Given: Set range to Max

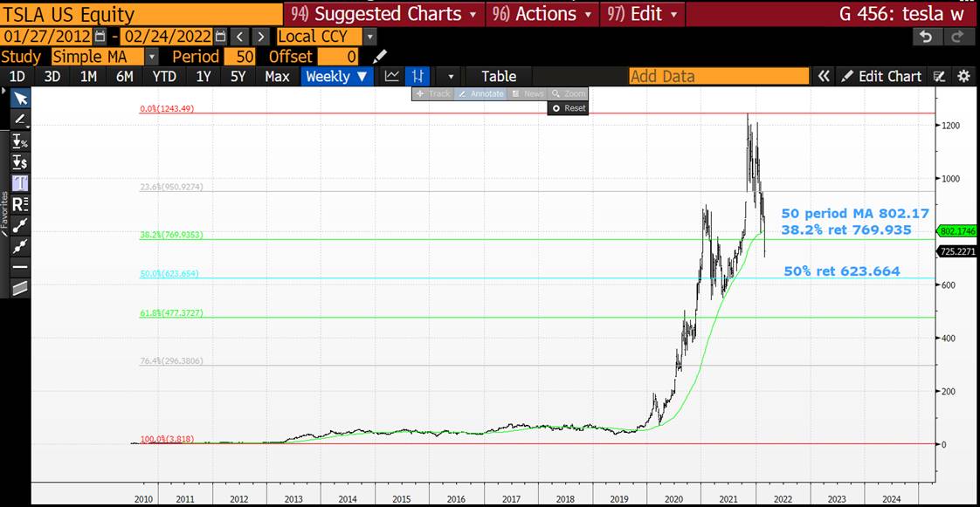Looking at the screenshot, I should tap(277, 76).
